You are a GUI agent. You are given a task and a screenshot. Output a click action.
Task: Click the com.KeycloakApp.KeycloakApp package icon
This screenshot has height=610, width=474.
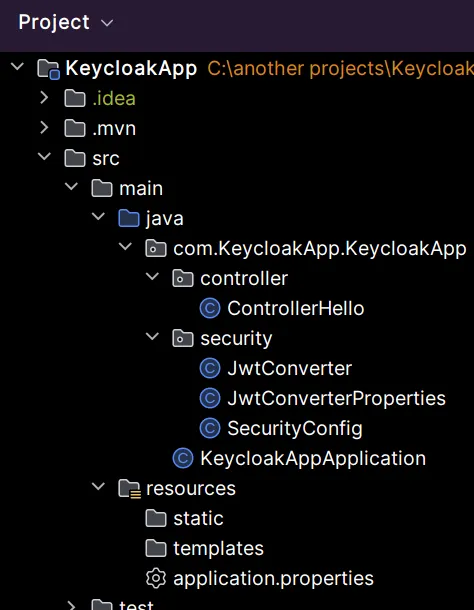tap(156, 248)
